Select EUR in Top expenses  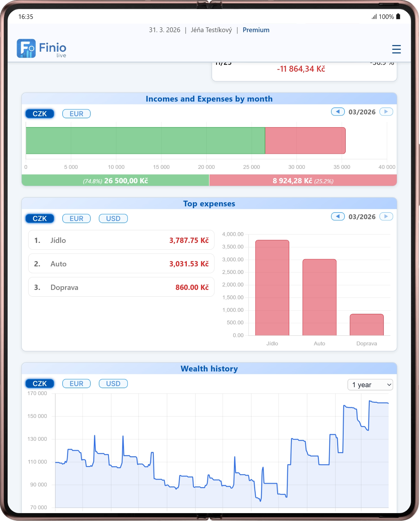point(76,219)
